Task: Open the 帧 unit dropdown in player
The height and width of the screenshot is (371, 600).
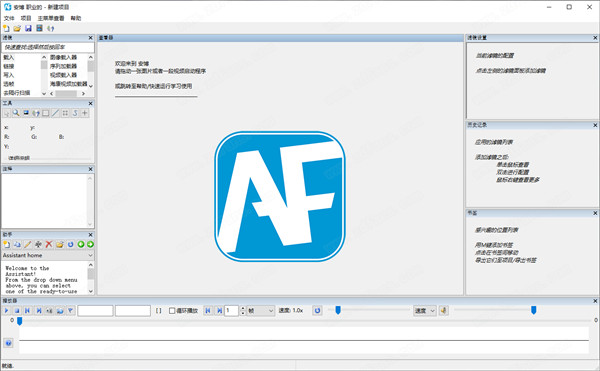Action: [x=261, y=311]
